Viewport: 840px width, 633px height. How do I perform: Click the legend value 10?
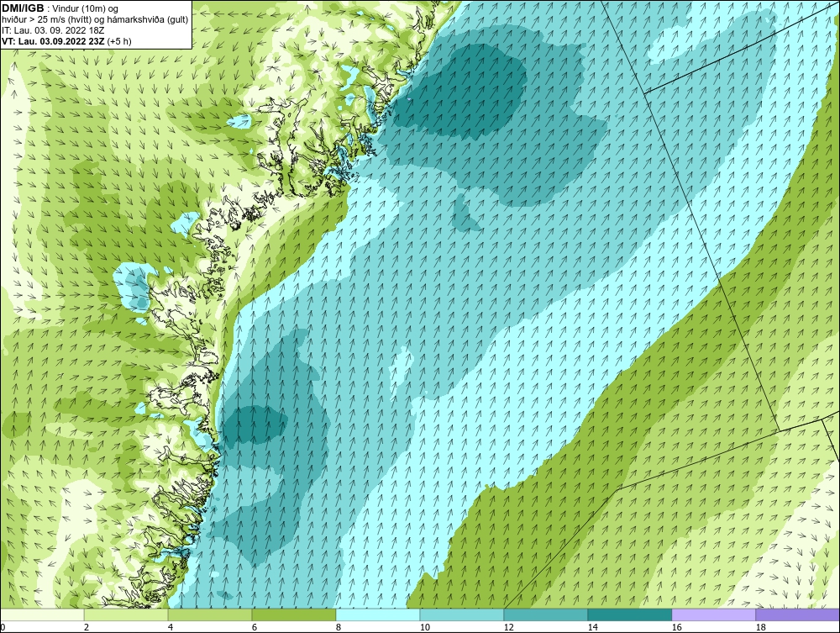(x=425, y=627)
